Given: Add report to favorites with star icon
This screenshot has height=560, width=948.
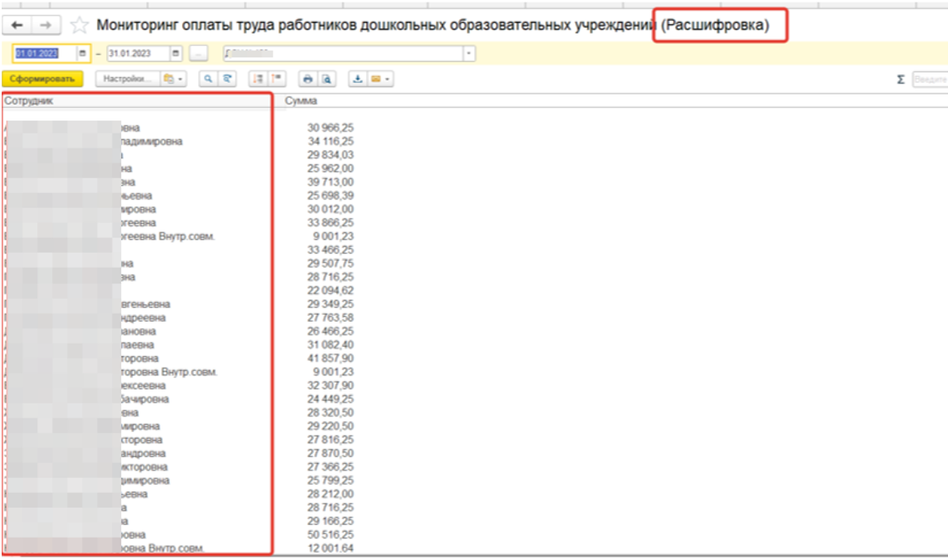Looking at the screenshot, I should point(78,25).
